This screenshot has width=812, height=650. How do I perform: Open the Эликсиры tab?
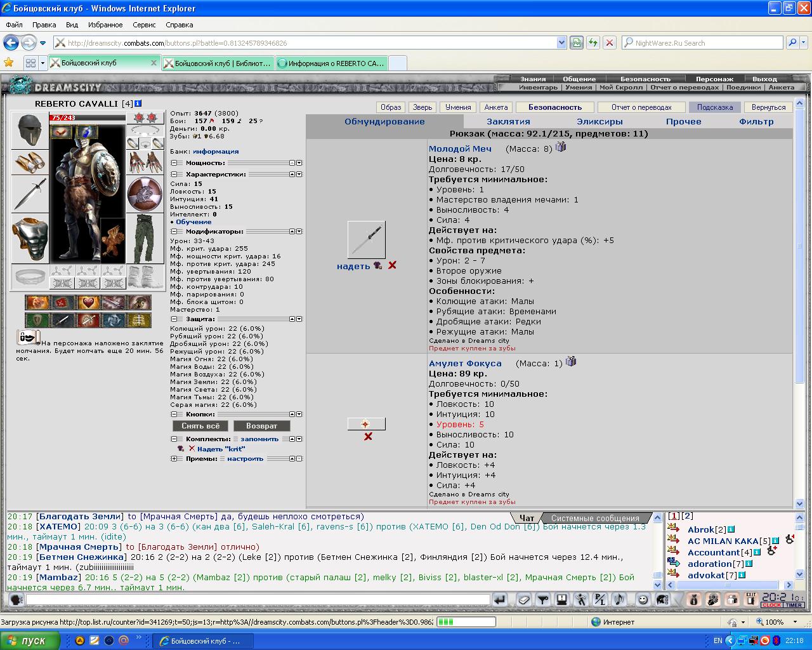coord(599,121)
